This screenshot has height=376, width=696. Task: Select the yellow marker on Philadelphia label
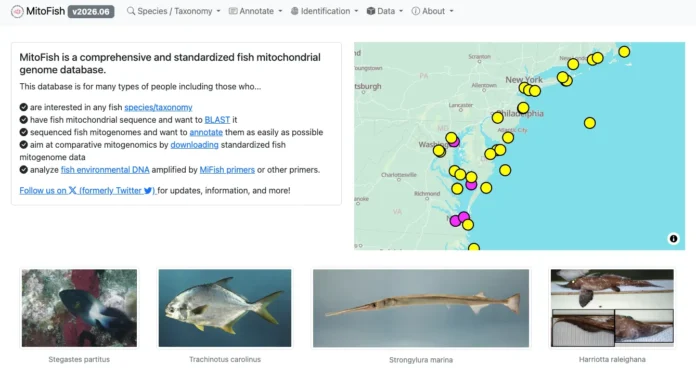click(523, 108)
